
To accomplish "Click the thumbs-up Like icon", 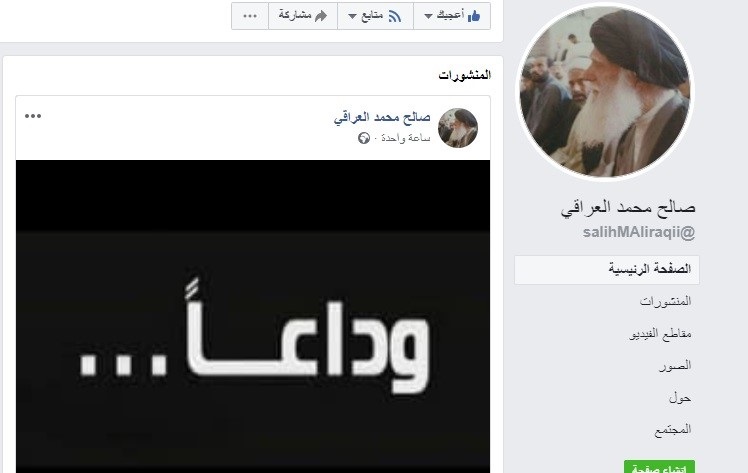I will pos(474,16).
